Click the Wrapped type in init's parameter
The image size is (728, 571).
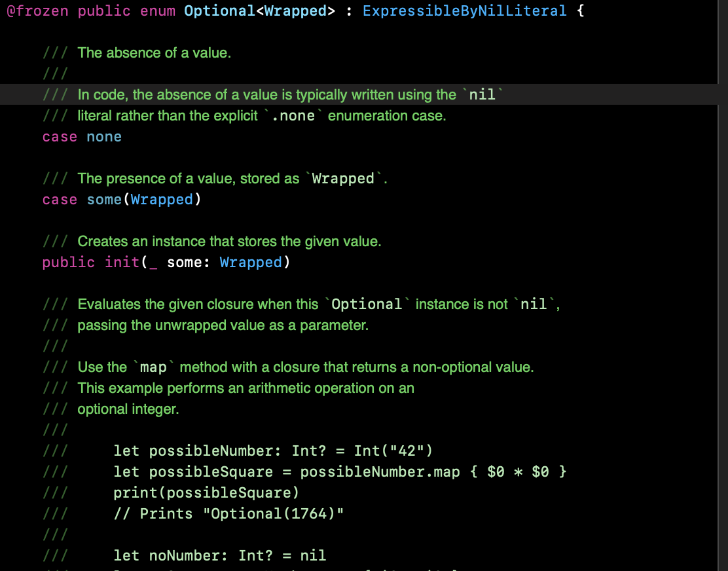pos(252,262)
